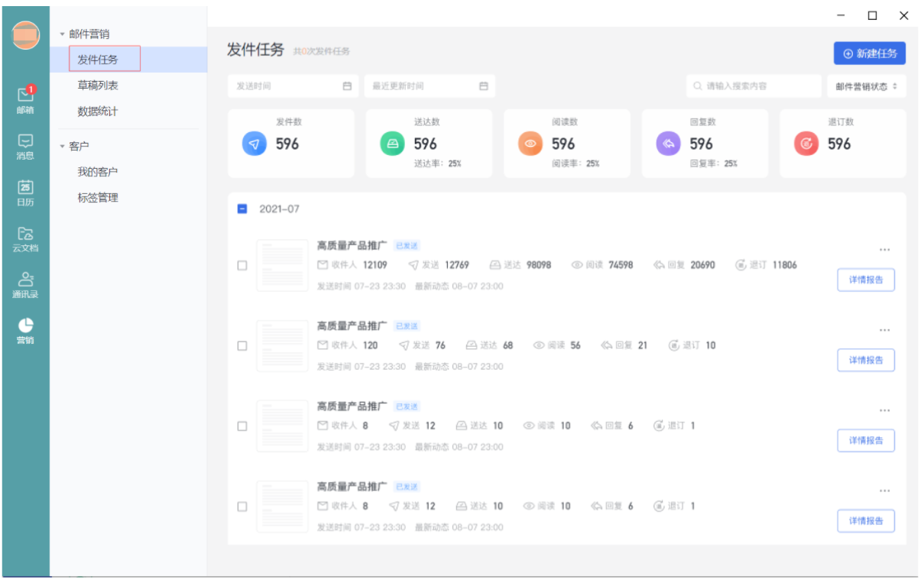Open 详情报告 for the first task
The width and height of the screenshot is (924, 586).
(x=865, y=280)
